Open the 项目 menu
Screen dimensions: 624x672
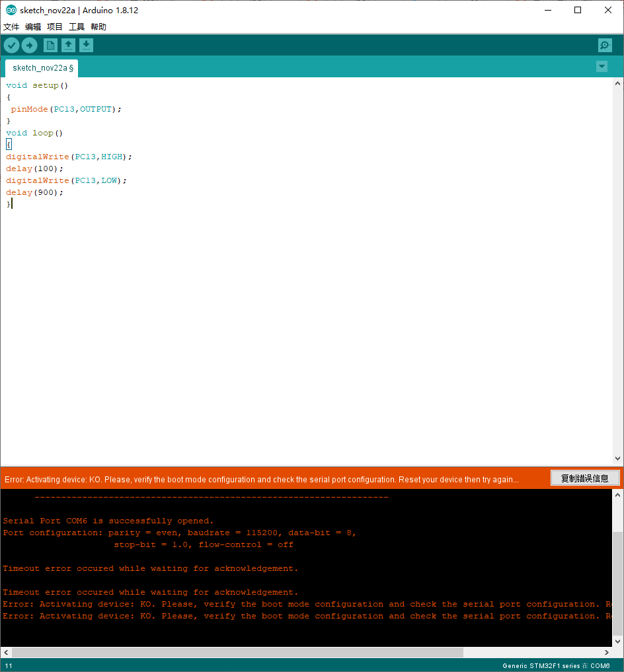click(x=54, y=26)
